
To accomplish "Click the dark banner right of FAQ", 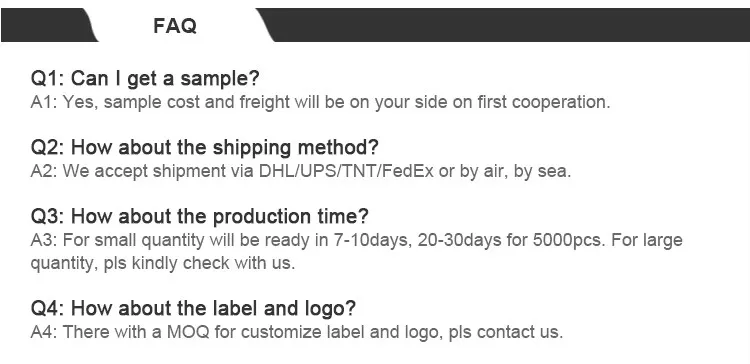I will coord(507,25).
